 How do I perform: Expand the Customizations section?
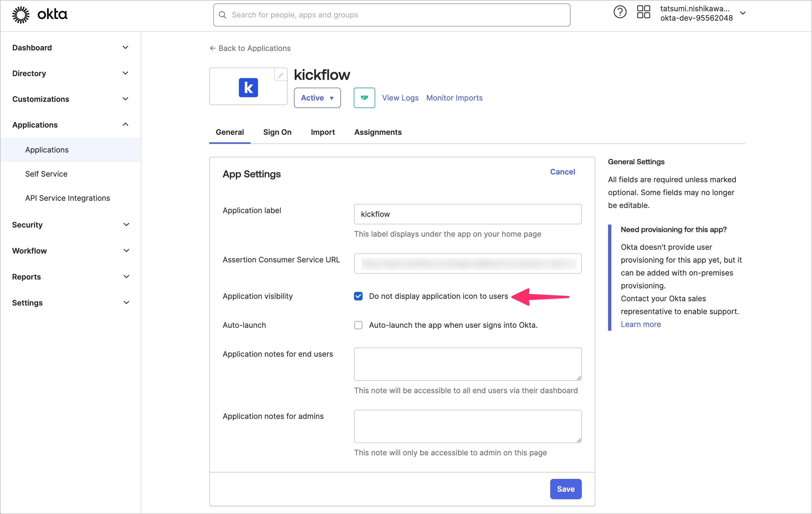point(70,99)
